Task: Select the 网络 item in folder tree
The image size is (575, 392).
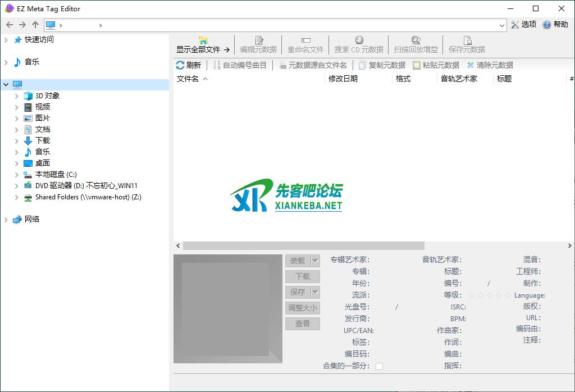Action: (x=32, y=220)
